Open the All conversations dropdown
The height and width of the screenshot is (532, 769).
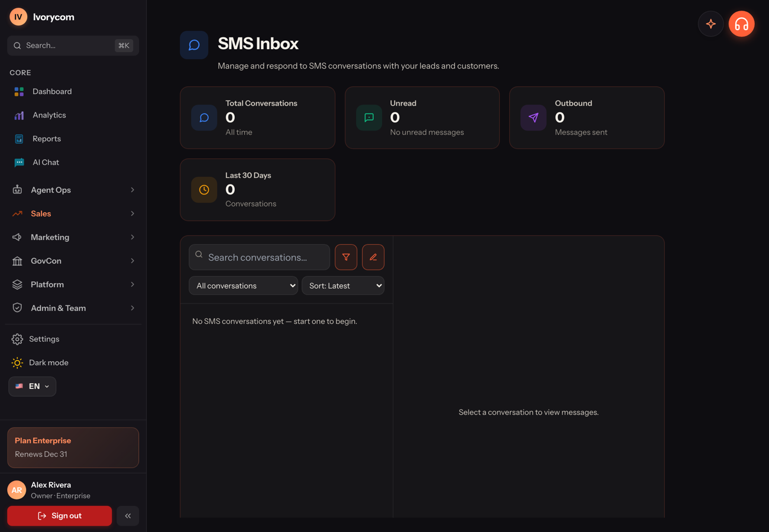(x=243, y=286)
